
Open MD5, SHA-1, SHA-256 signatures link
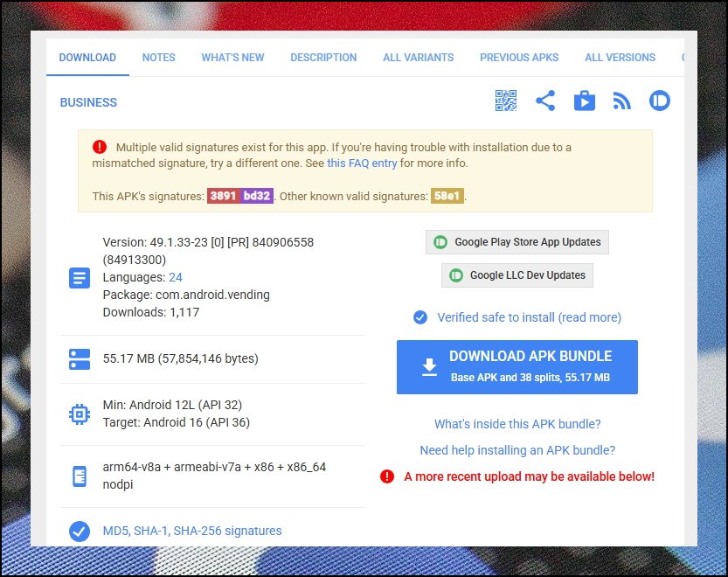tap(192, 531)
